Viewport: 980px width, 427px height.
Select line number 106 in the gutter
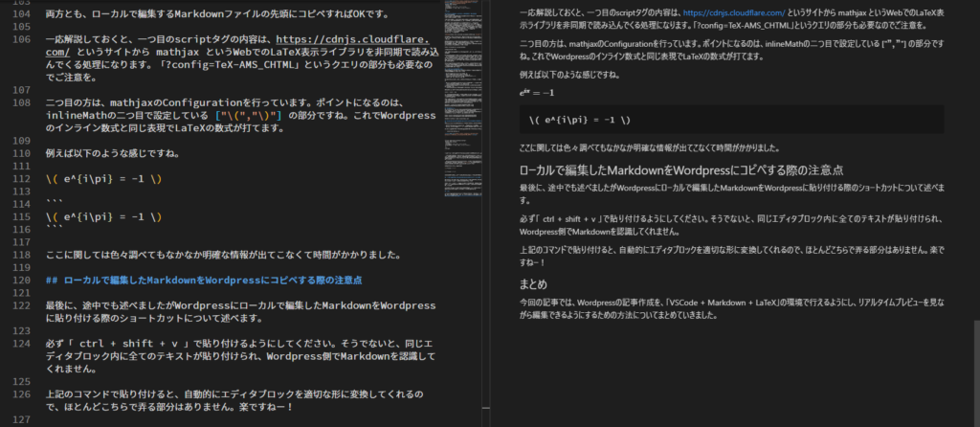(x=21, y=39)
